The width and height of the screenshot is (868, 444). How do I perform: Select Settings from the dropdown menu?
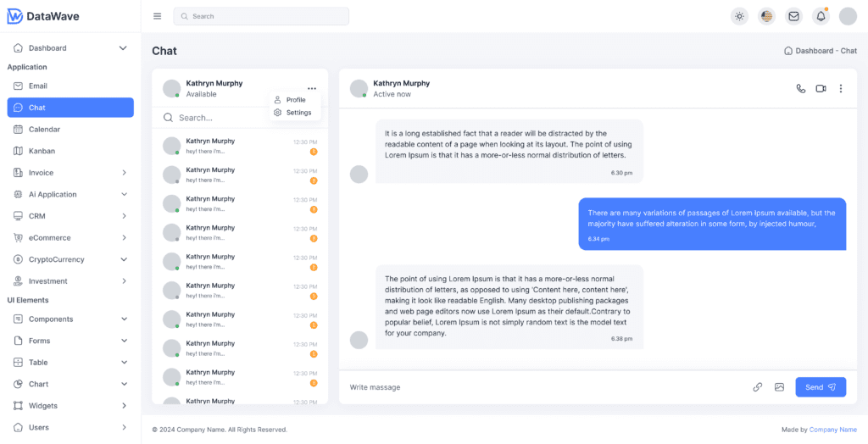pos(298,113)
